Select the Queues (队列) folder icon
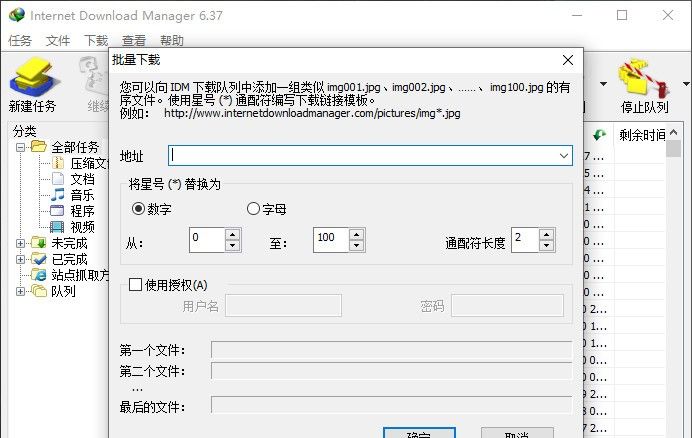Image resolution: width=692 pixels, height=438 pixels. coord(38,291)
